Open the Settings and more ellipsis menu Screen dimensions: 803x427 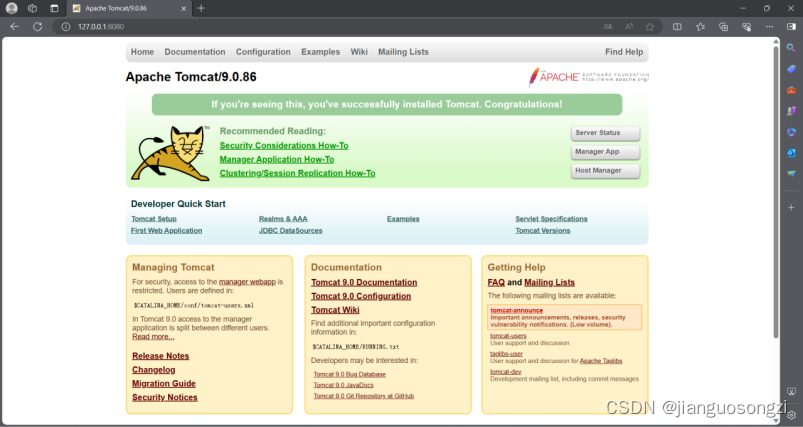point(769,27)
